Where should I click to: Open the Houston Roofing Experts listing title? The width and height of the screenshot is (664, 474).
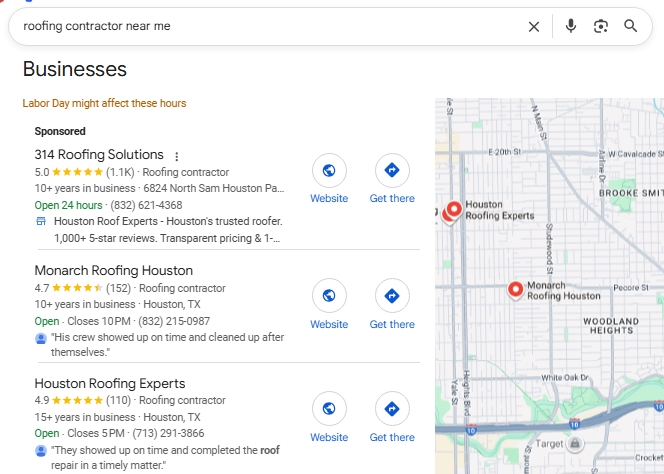[x=110, y=383]
